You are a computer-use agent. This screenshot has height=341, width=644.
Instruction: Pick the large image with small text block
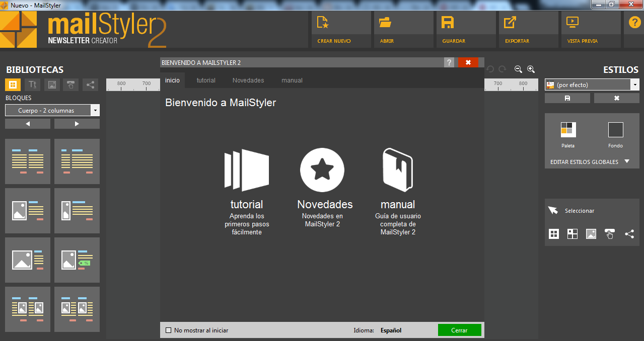(28, 260)
